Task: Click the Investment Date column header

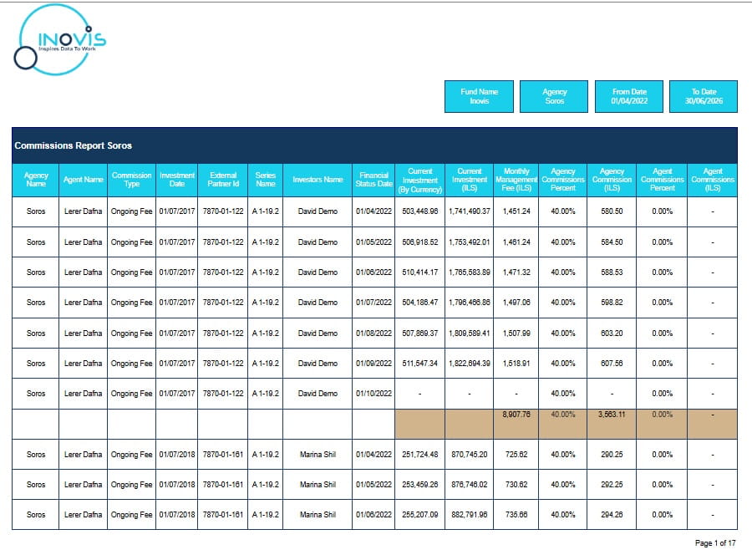Action: (x=177, y=180)
